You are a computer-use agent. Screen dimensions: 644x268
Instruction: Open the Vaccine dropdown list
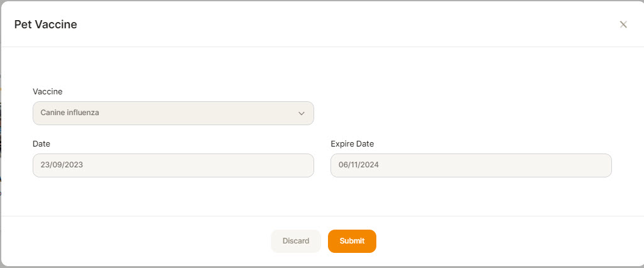173,113
